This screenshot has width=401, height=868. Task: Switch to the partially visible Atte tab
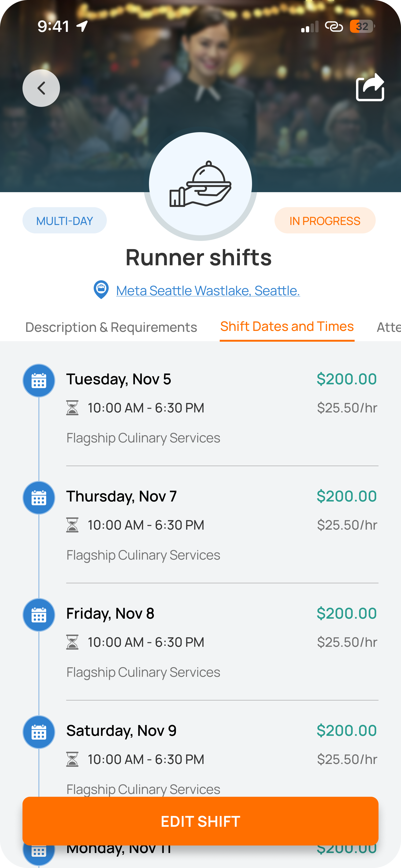coord(389,327)
